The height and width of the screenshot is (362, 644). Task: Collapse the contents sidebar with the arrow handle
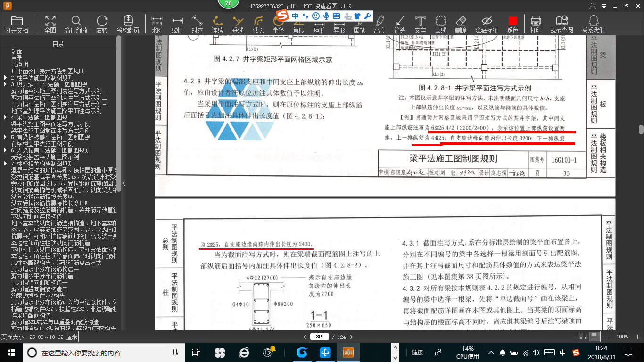(124, 183)
